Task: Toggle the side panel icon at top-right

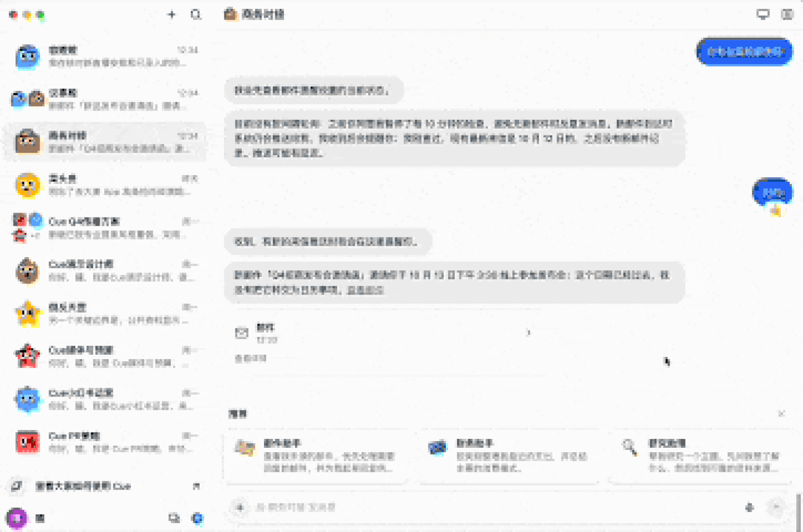Action: point(787,14)
